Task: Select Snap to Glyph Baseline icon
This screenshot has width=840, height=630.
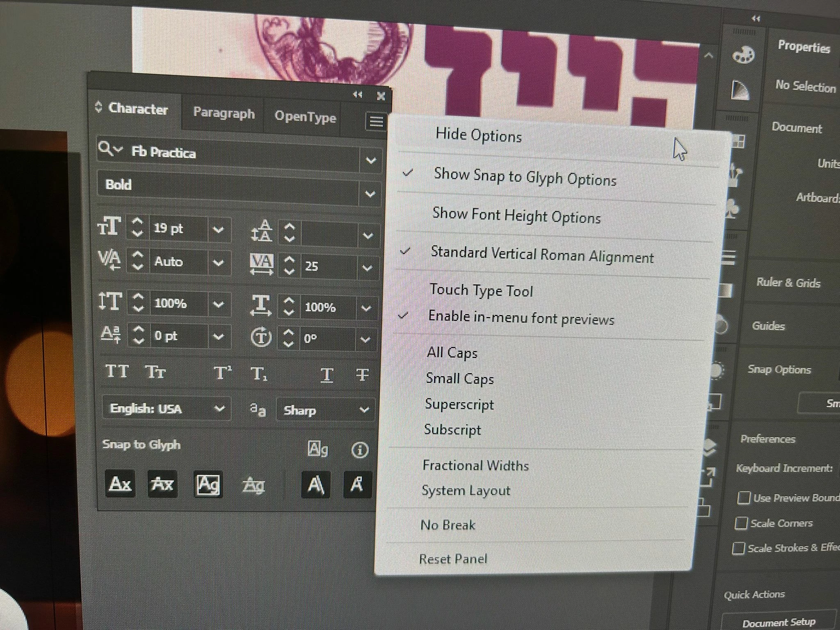Action: 120,484
